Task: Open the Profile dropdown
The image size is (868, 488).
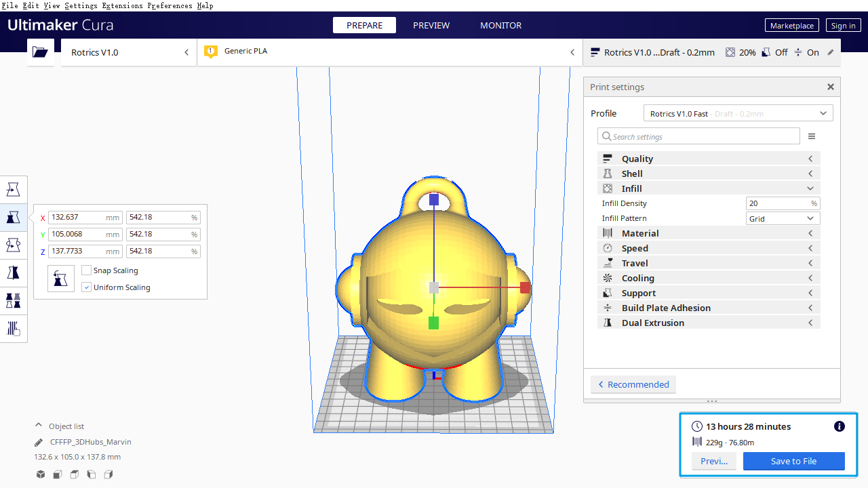Action: coord(738,113)
